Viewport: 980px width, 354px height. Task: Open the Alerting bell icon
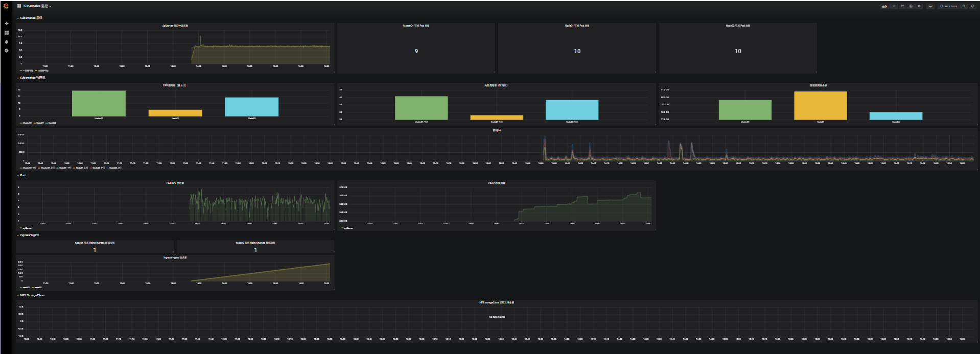click(7, 42)
